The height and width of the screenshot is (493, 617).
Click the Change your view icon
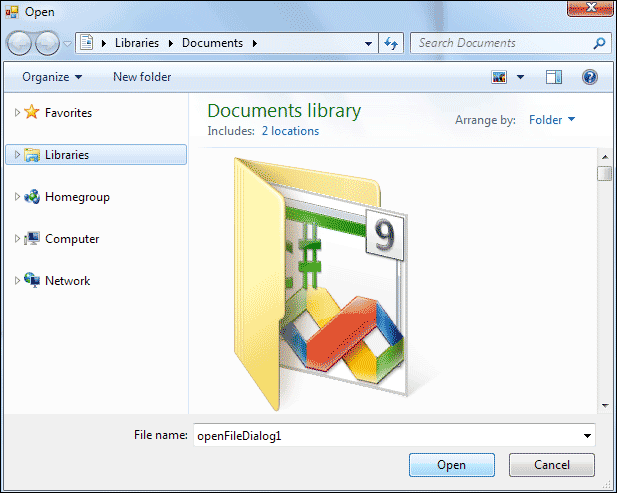pos(499,77)
